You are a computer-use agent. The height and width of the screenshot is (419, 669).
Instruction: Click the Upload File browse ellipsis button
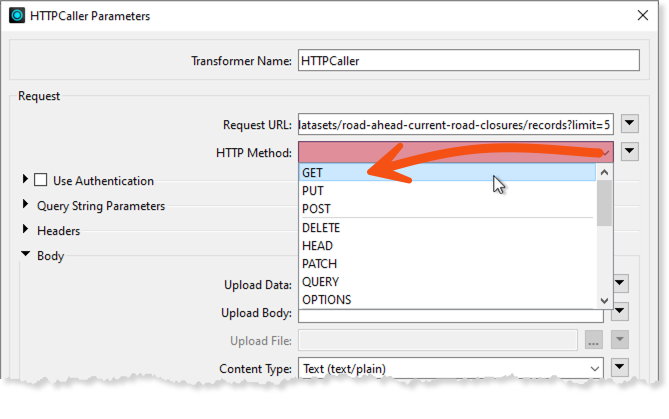(593, 340)
